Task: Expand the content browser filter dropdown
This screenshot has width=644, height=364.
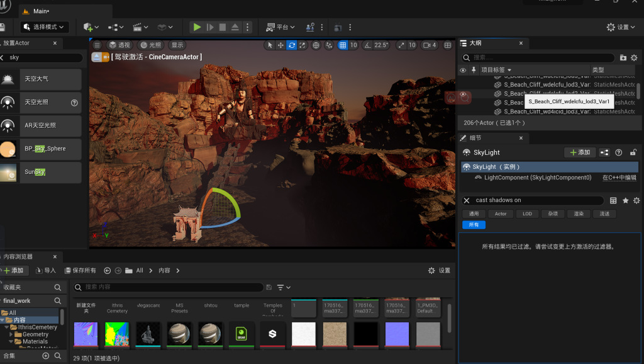Action: pos(284,287)
